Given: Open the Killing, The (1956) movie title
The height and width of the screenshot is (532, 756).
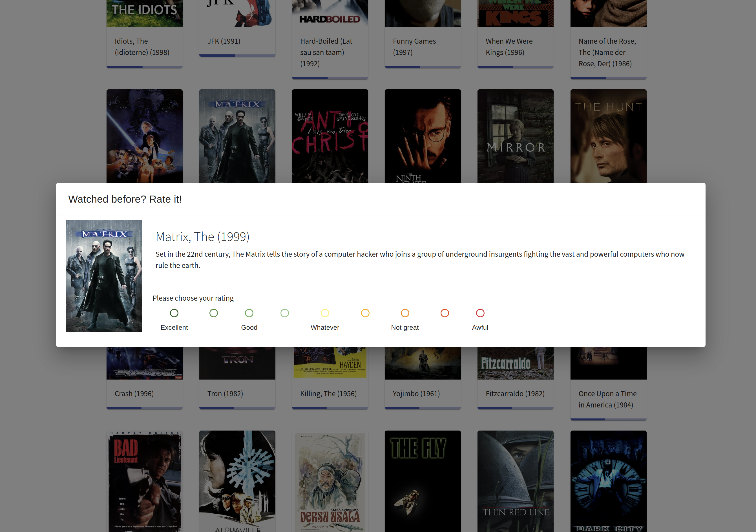Looking at the screenshot, I should click(x=328, y=394).
